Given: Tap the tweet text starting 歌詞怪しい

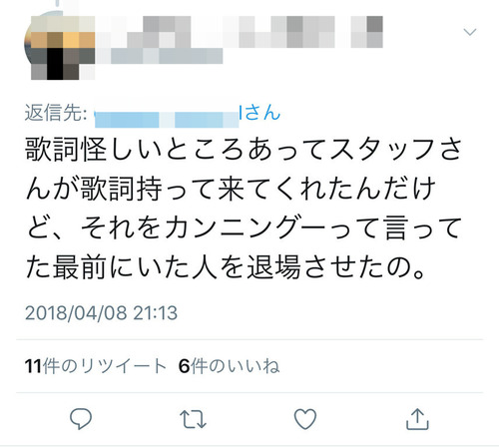Looking at the screenshot, I should pos(244,208).
